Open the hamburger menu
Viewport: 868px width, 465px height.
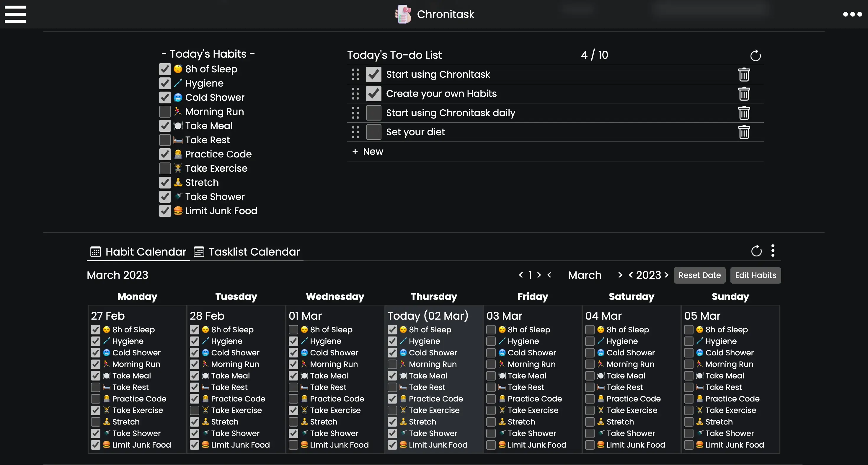(15, 14)
